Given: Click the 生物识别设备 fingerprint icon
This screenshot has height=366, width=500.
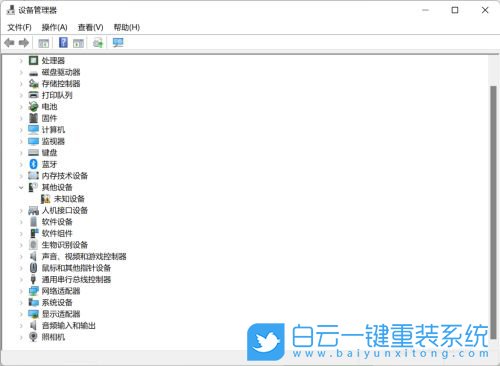Looking at the screenshot, I should 33,245.
